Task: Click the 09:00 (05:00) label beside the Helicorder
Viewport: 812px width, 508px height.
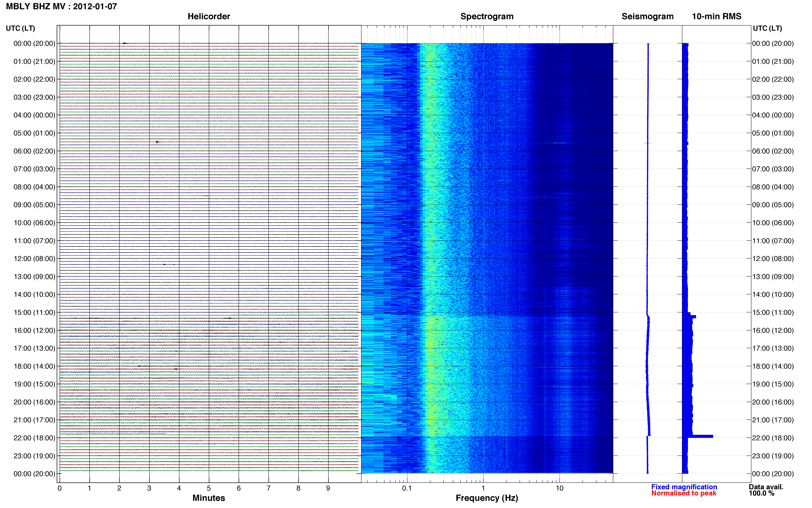Action: point(34,205)
